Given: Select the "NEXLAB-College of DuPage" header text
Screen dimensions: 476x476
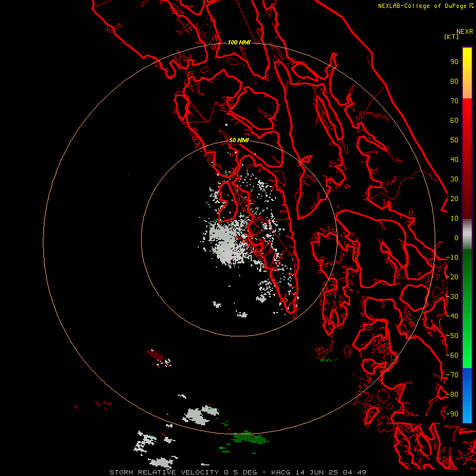Looking at the screenshot, I should [x=422, y=6].
